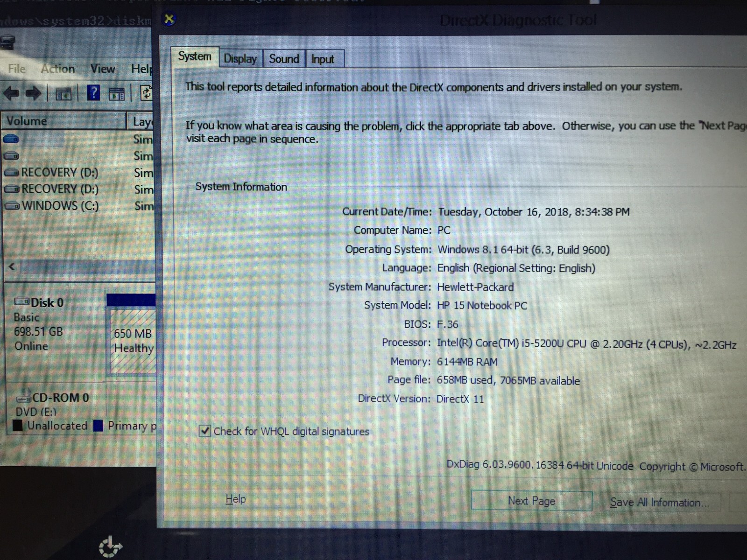Select the first unnamed volume drive icon

point(11,139)
